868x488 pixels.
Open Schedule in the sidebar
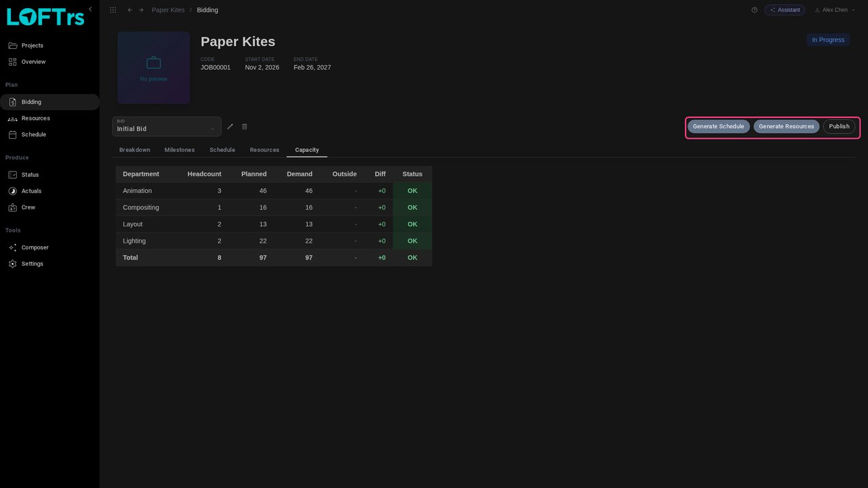[x=50, y=135]
